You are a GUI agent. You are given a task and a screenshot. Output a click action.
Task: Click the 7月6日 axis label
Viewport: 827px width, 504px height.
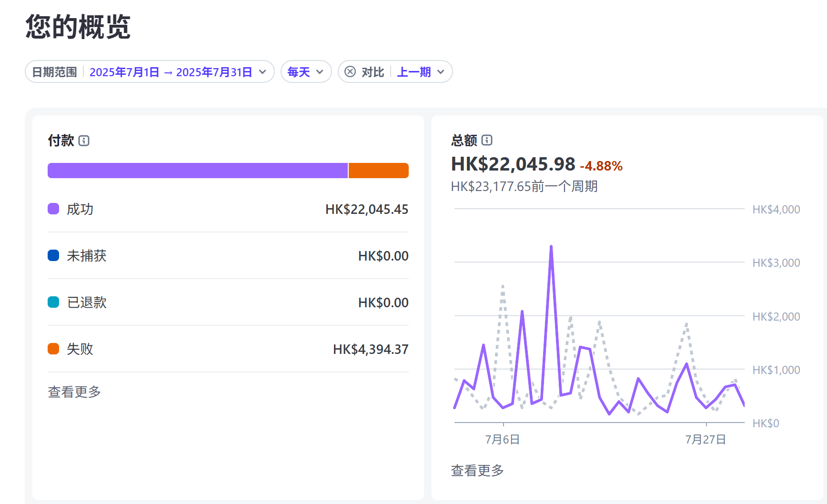[503, 439]
